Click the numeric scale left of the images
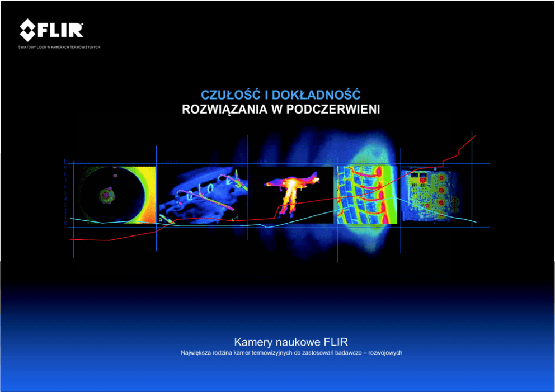The height and width of the screenshot is (392, 555). pos(65,193)
